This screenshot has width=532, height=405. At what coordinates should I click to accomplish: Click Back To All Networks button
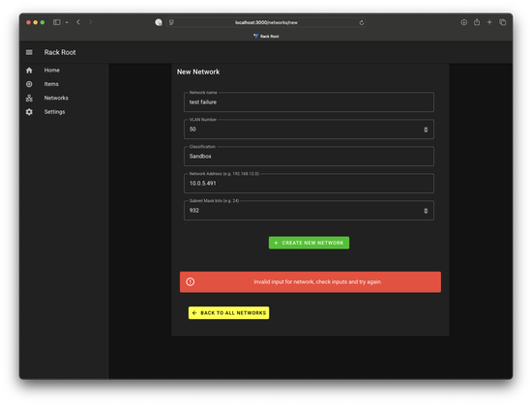pos(228,313)
